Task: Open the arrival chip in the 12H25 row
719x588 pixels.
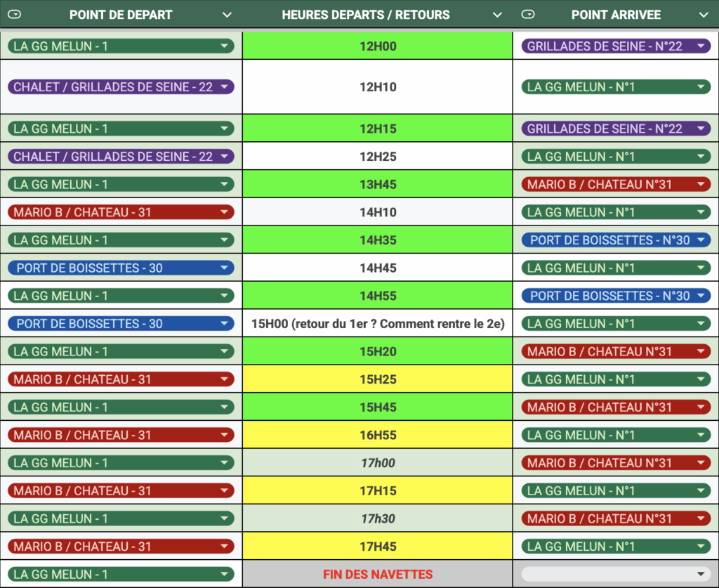Action: (616, 157)
